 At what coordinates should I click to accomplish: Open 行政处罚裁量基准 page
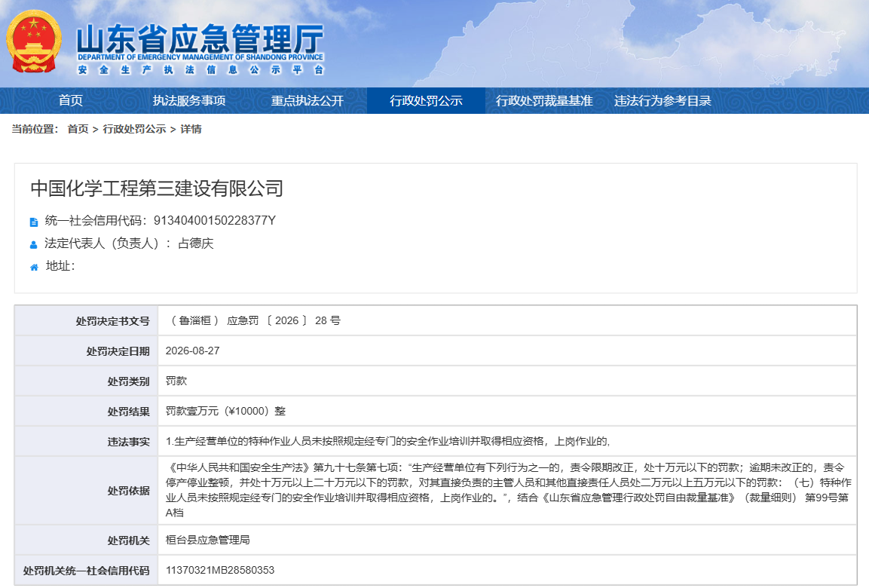(x=544, y=100)
